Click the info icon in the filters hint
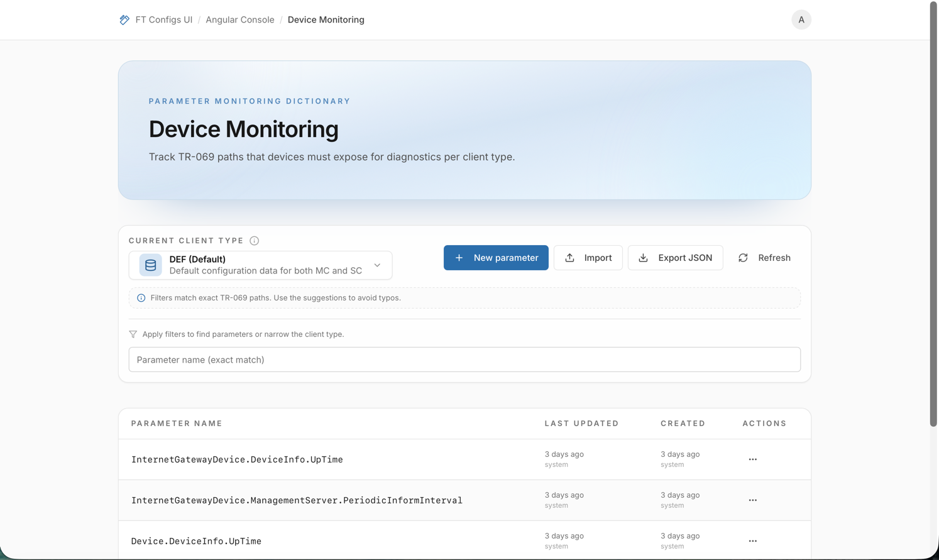The height and width of the screenshot is (560, 939). pos(141,298)
